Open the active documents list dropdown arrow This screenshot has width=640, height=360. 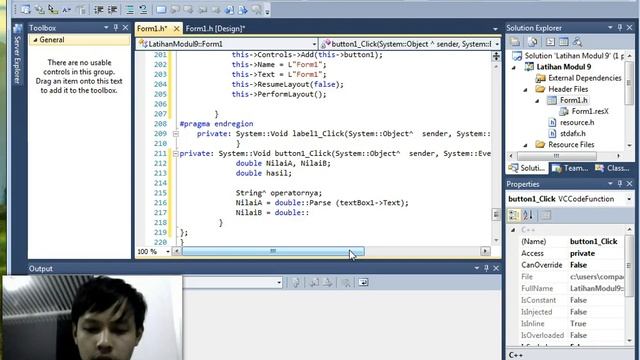(x=495, y=29)
